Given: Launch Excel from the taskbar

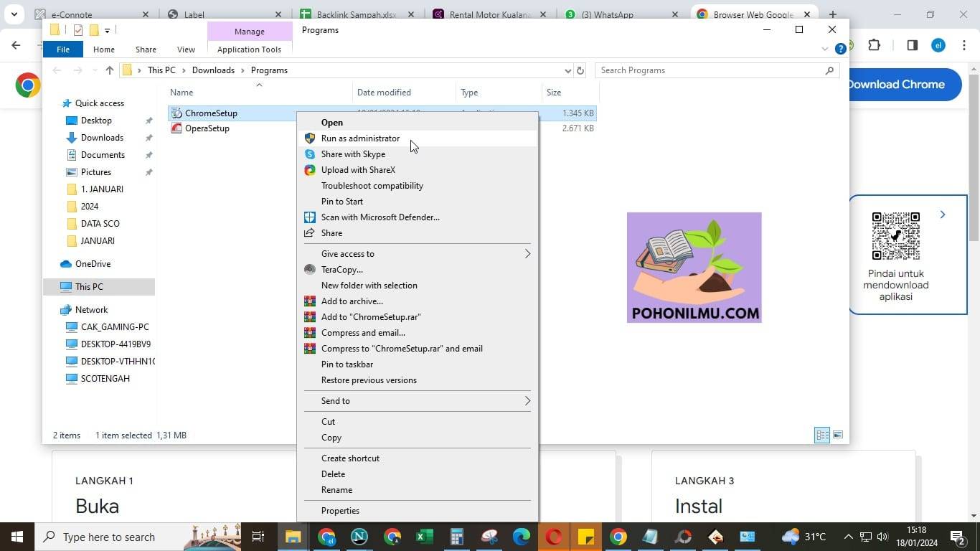Looking at the screenshot, I should tap(424, 537).
